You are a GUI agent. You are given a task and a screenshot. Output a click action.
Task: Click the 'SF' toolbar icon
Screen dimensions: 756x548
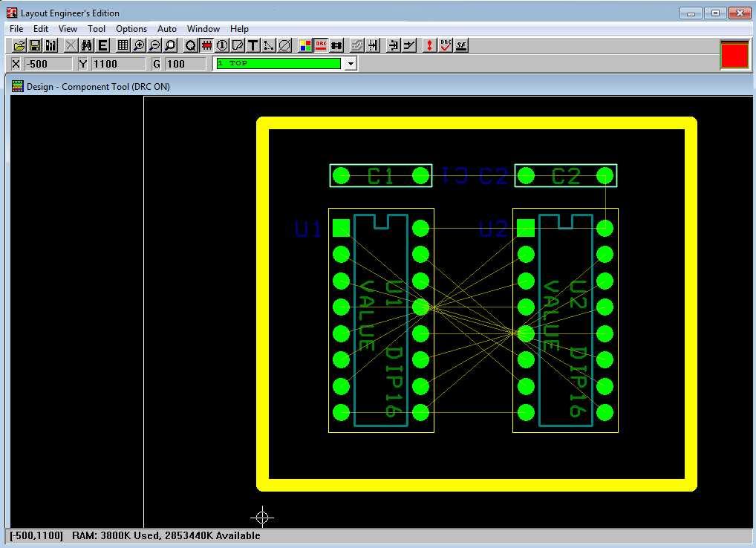point(461,46)
